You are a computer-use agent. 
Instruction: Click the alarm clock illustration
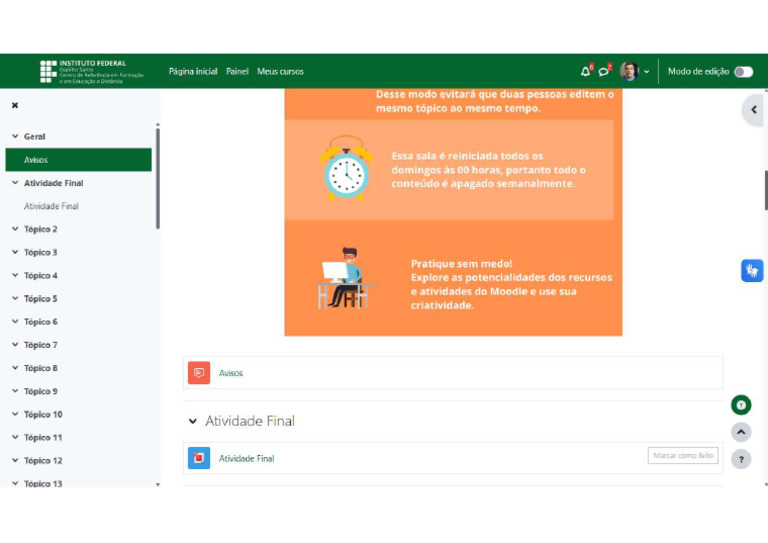346,168
